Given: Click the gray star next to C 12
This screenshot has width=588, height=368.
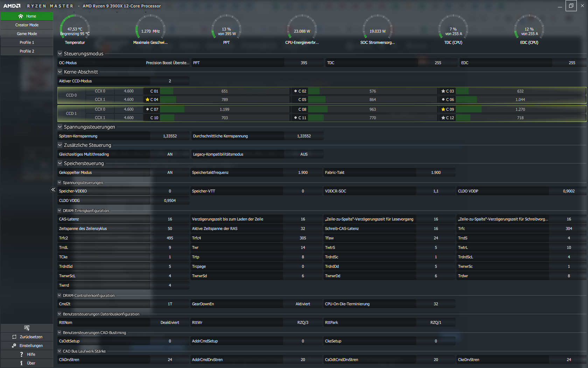Looking at the screenshot, I should pos(443,118).
